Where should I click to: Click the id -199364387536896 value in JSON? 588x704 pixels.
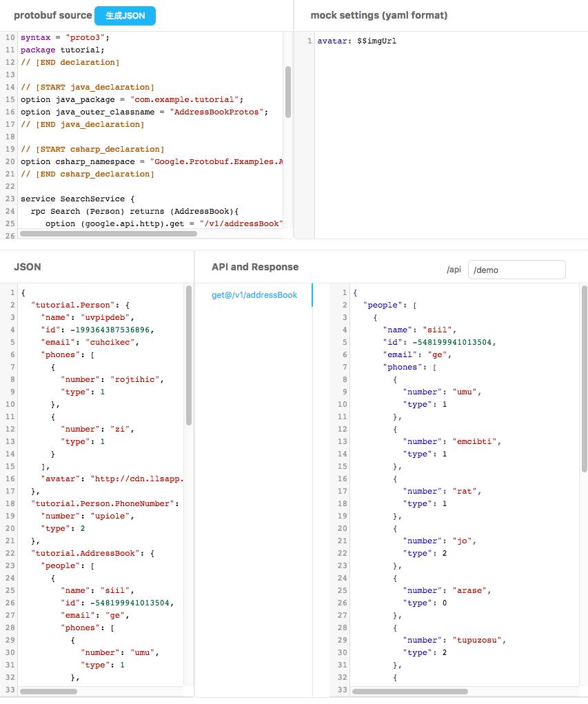click(x=110, y=330)
